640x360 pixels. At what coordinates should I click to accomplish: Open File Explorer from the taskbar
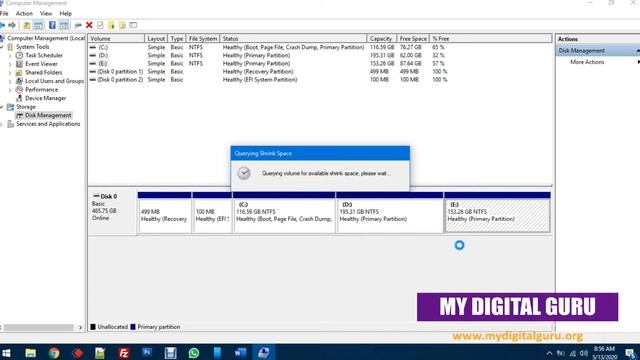[31, 352]
